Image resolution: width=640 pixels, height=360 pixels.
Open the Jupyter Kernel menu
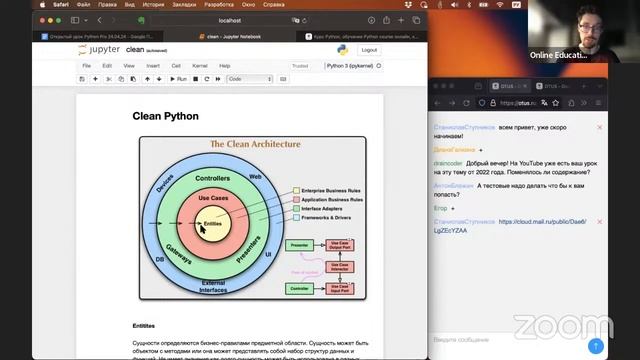(x=200, y=66)
